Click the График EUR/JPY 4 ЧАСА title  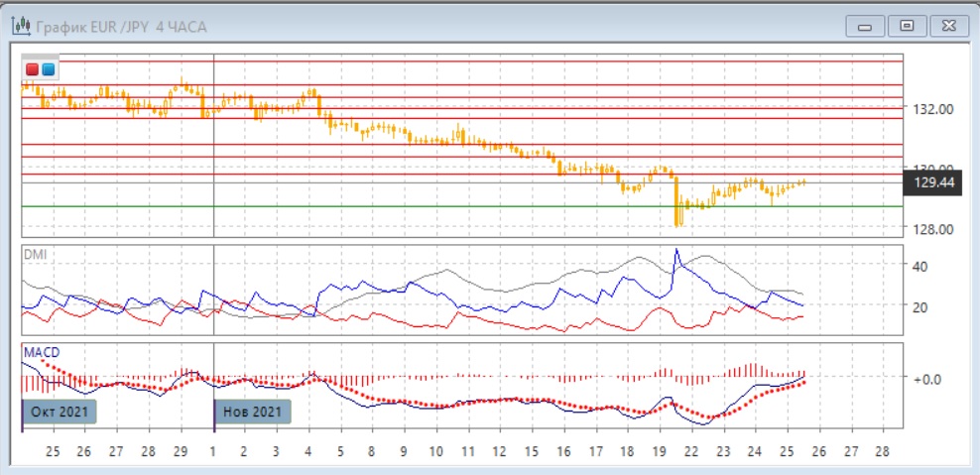[x=121, y=27]
